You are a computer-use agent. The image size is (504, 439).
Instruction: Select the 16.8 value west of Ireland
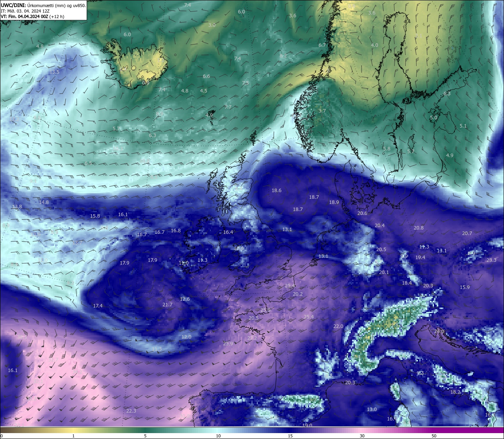pos(176,230)
